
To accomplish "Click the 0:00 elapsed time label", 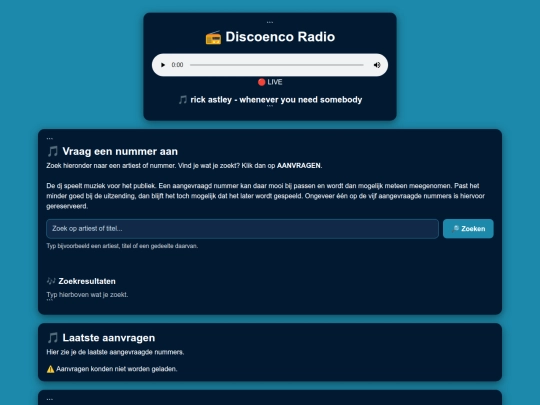I will click(x=177, y=65).
